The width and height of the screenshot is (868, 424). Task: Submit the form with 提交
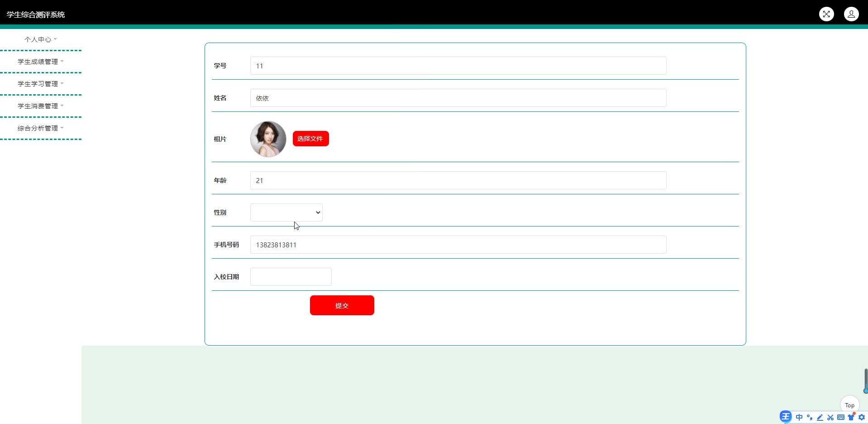click(342, 305)
